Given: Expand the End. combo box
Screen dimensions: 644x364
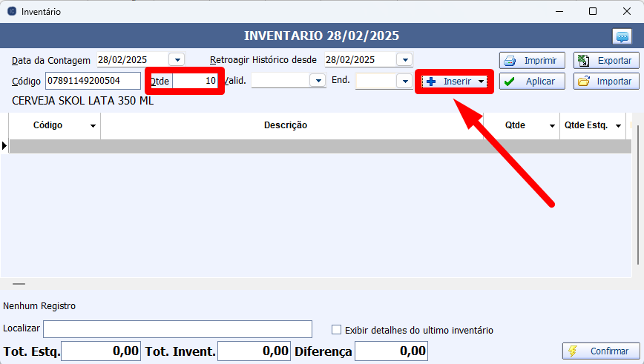Looking at the screenshot, I should point(404,81).
